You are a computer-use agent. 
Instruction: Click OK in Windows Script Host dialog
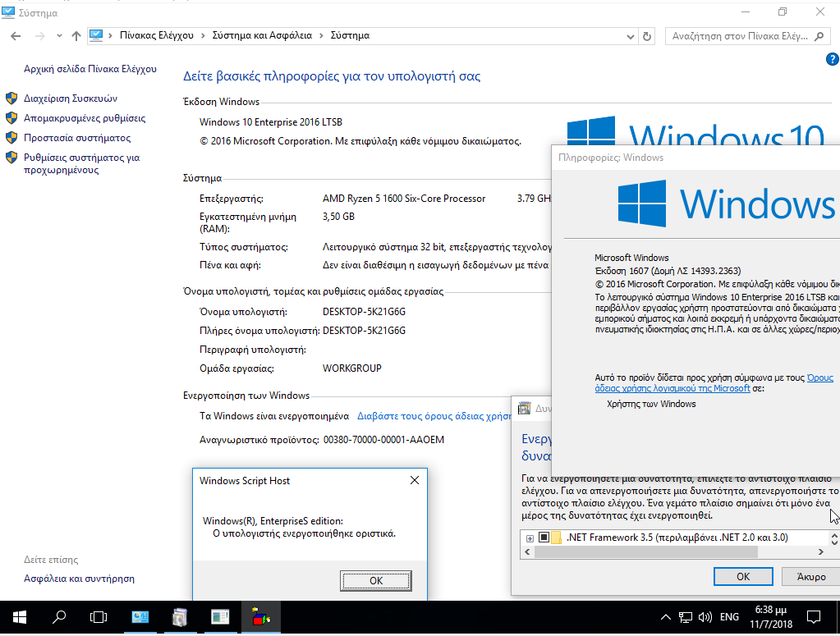[375, 580]
